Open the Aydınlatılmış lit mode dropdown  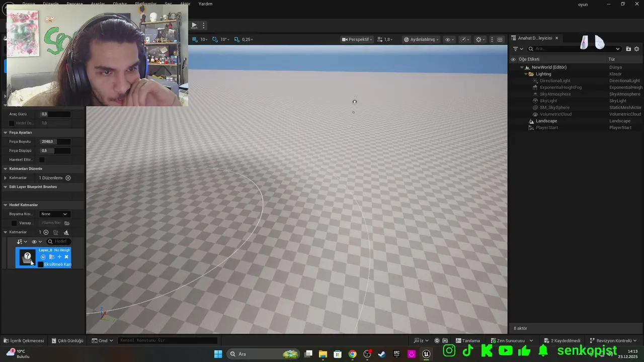[422, 39]
